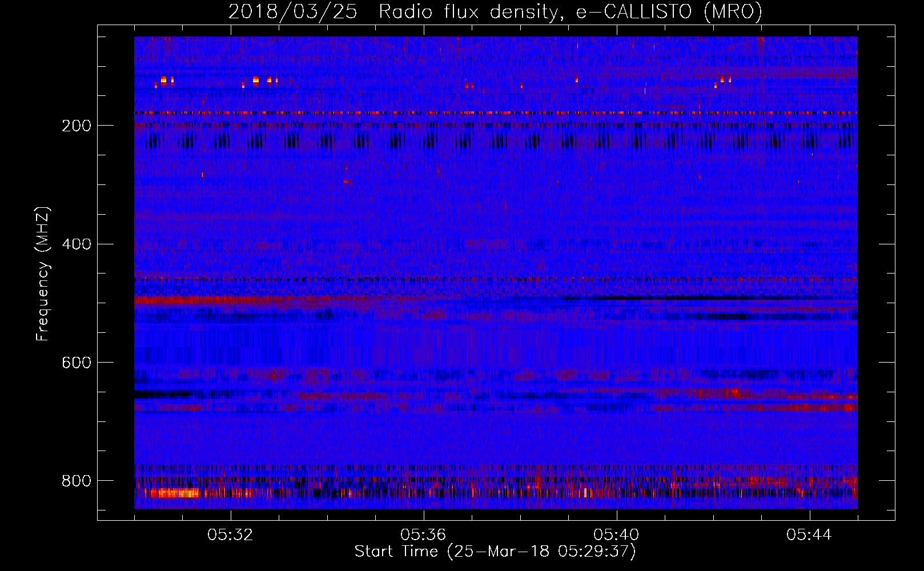Screen dimensions: 924x571
Task: Click the 400 frequency tick label
Action: point(77,244)
